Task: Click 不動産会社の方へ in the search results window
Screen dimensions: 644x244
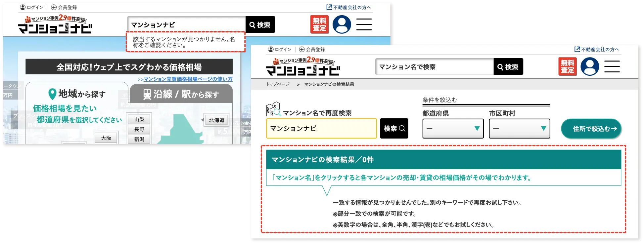Action: [x=597, y=49]
